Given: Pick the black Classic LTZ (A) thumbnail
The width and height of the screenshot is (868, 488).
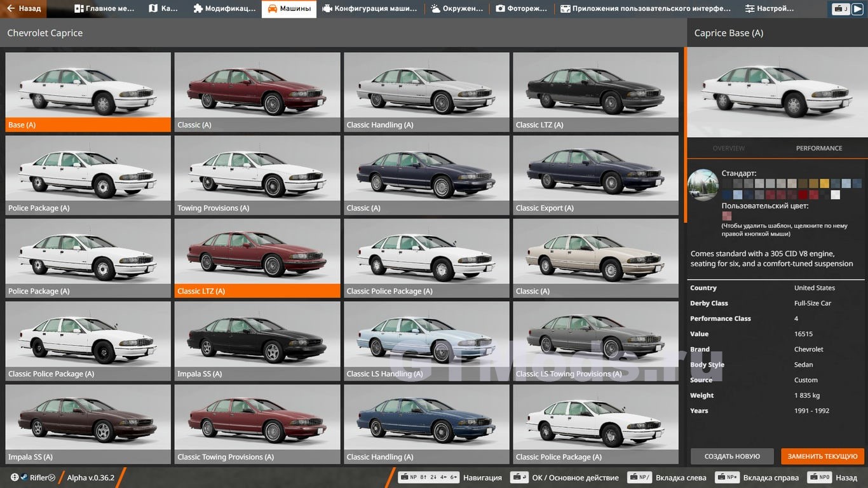Looking at the screenshot, I should pos(596,91).
